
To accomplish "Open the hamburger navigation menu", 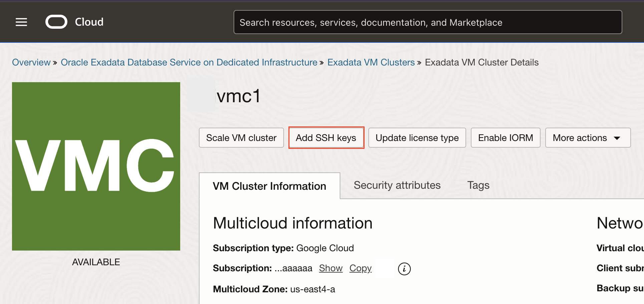I will 21,22.
